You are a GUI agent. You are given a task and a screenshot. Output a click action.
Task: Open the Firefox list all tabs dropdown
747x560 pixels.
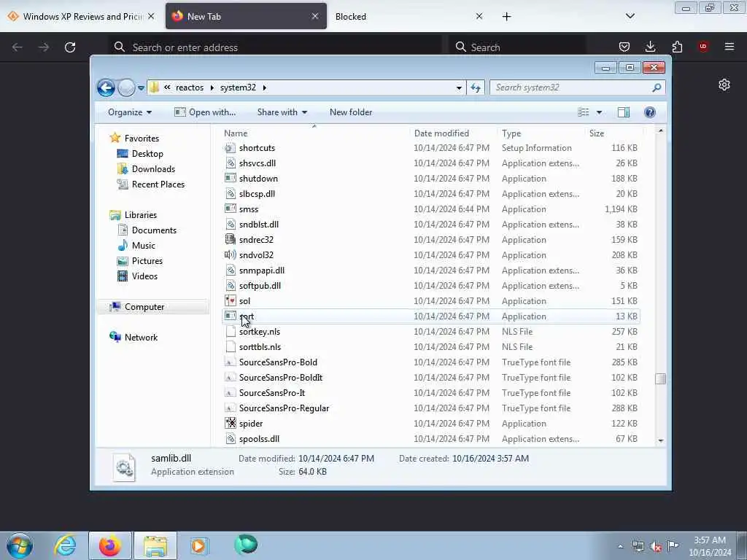630,17
